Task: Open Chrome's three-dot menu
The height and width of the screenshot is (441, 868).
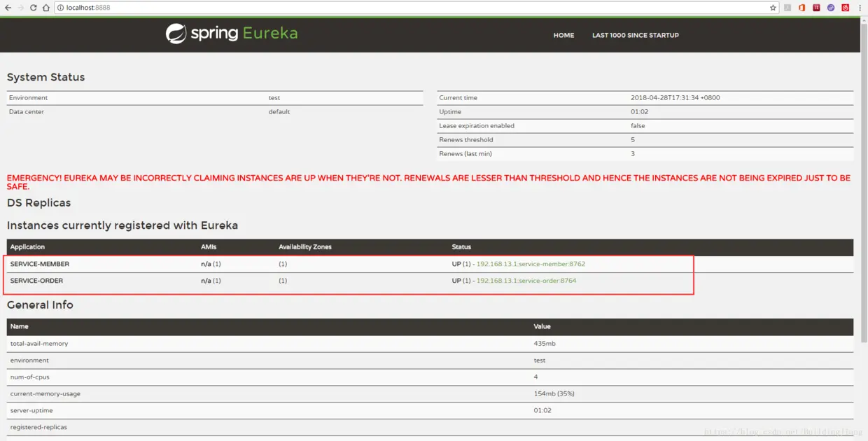Action: point(860,8)
